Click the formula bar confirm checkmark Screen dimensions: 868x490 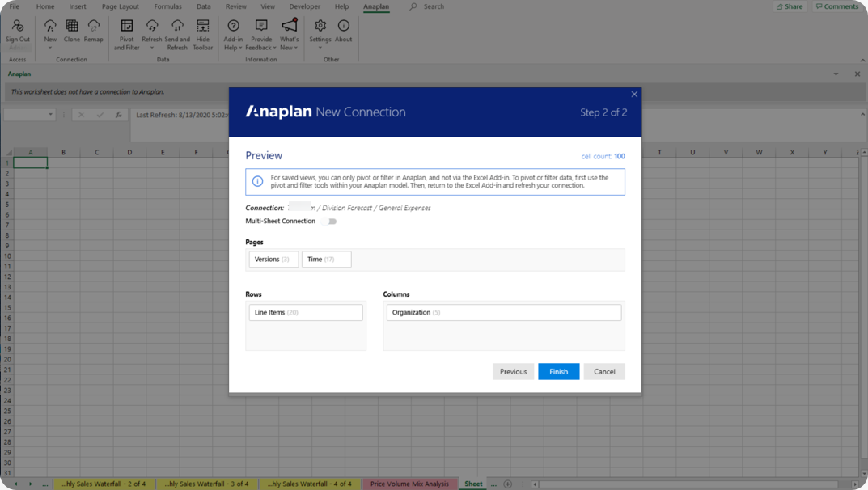pyautogui.click(x=100, y=115)
